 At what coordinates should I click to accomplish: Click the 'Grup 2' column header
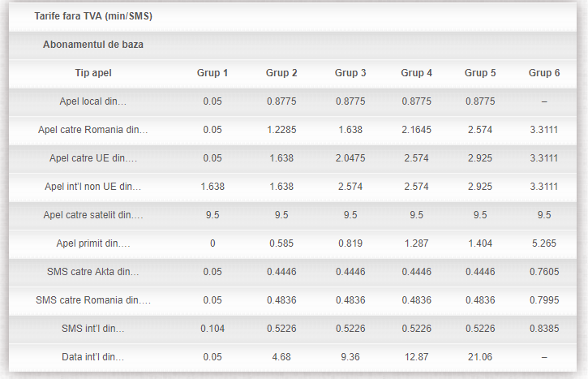[281, 73]
